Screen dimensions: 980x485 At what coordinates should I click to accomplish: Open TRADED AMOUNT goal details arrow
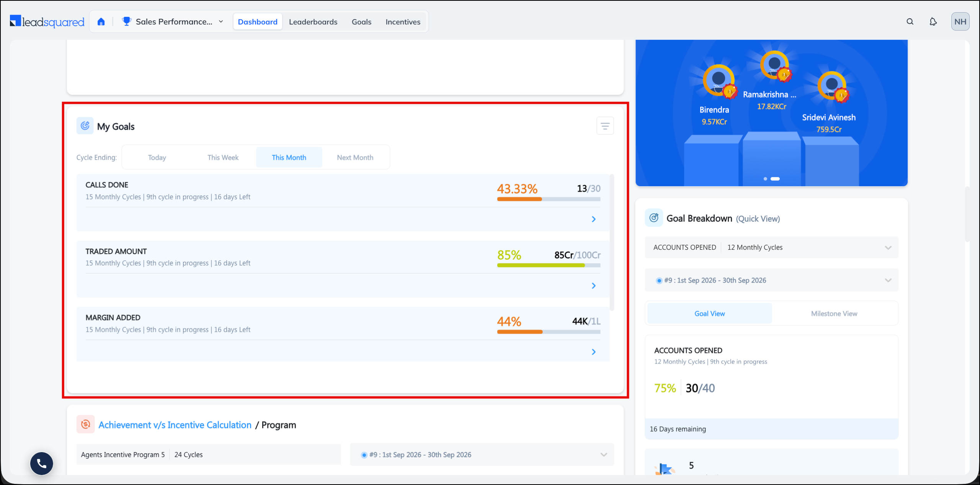pos(593,286)
